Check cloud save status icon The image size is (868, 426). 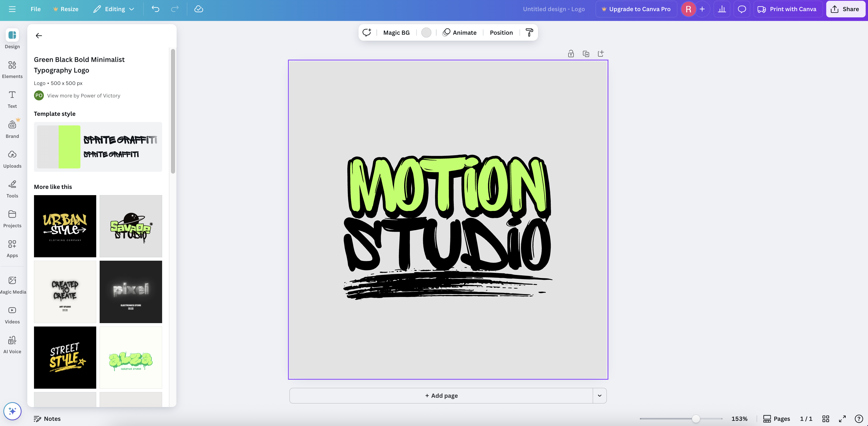point(199,9)
